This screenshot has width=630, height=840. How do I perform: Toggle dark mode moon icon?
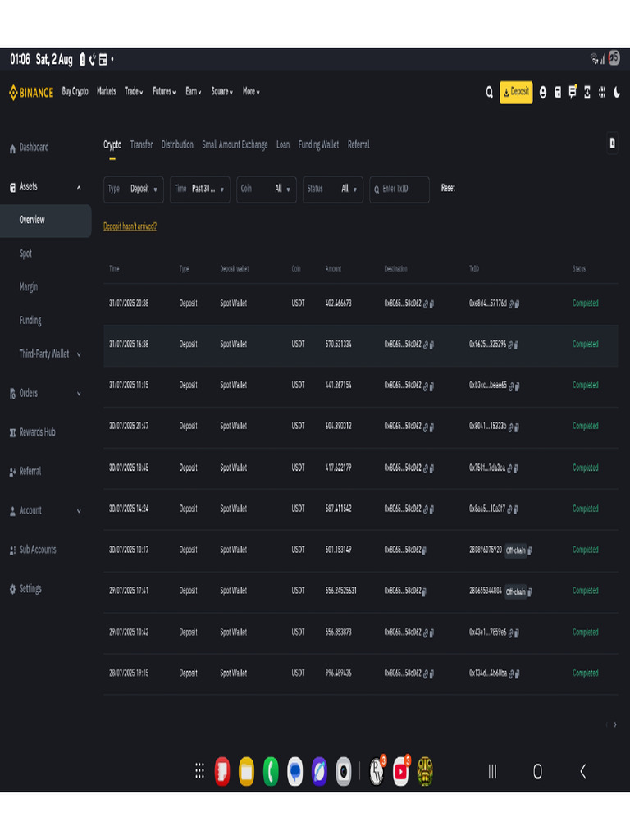pos(617,93)
